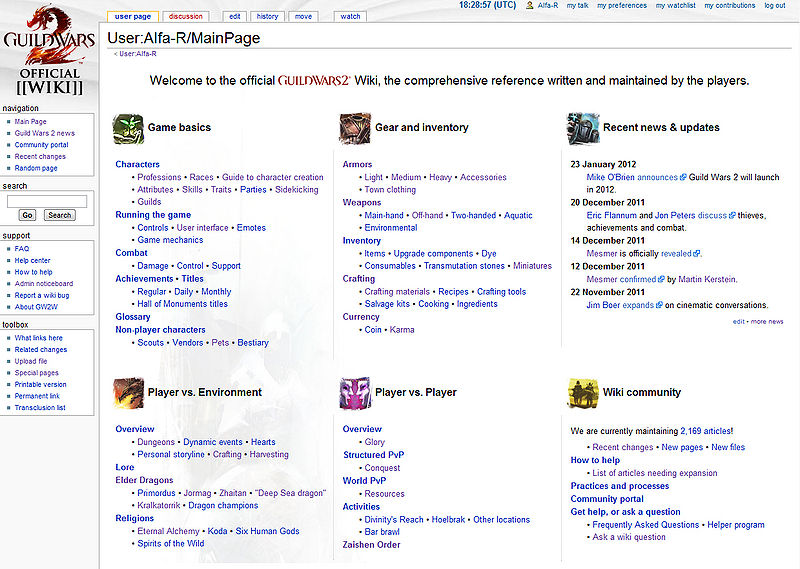This screenshot has height=569, width=800.
Task: Open Transmutation stones link
Action: pyautogui.click(x=464, y=266)
